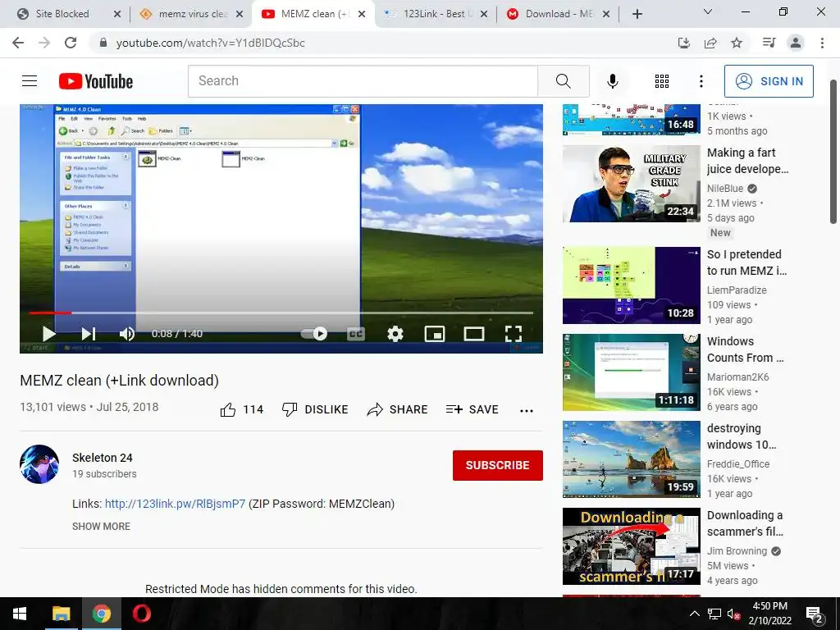This screenshot has height=630, width=840.
Task: Switch to the 123Link tab
Action: (x=436, y=14)
